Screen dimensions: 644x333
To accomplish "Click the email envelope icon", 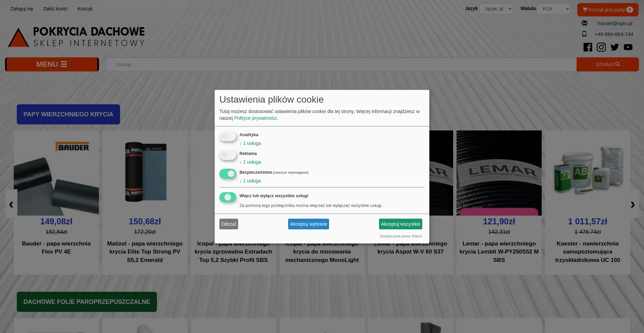I will point(585,23).
